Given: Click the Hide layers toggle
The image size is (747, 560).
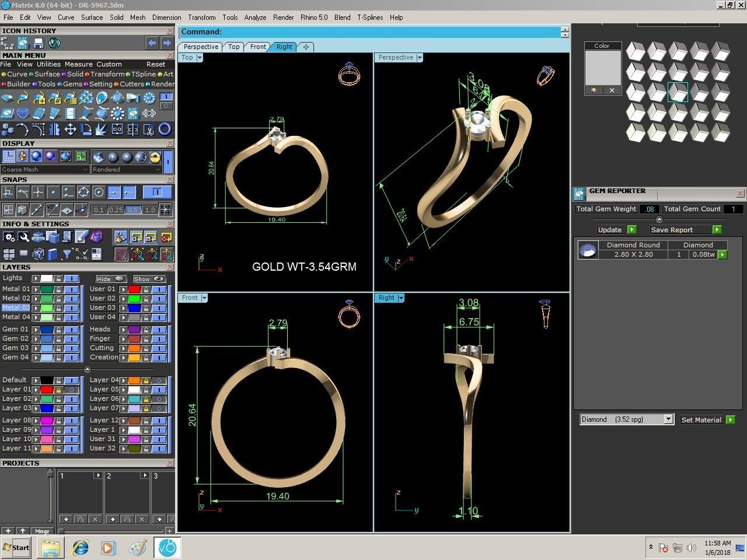Looking at the screenshot, I should point(111,279).
